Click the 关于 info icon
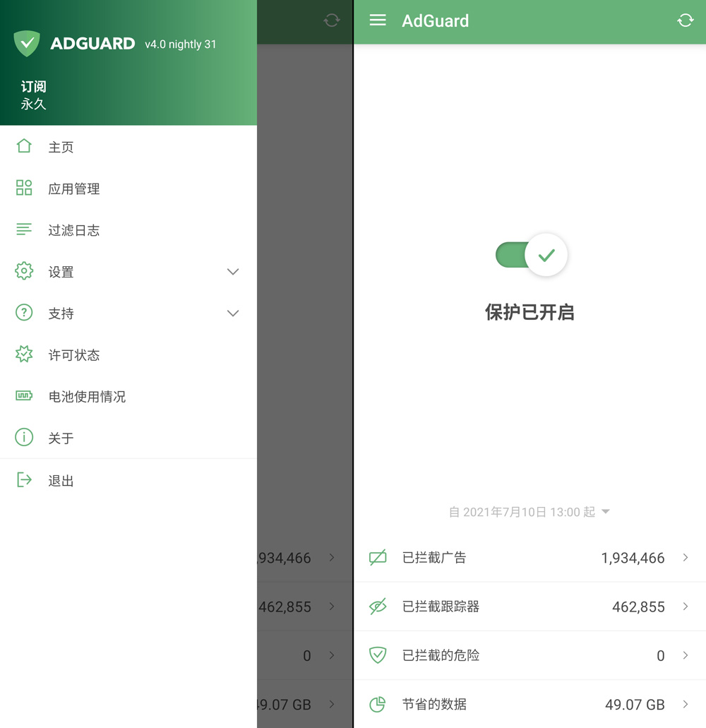Screen dimensions: 706x728 (x=24, y=437)
